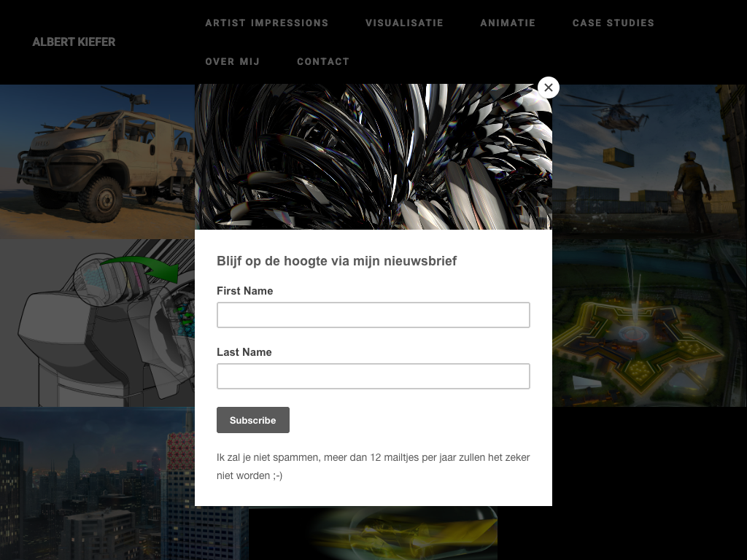Click the Albert Kiefer site logo
Image resolution: width=747 pixels, height=560 pixels.
pyautogui.click(x=74, y=42)
